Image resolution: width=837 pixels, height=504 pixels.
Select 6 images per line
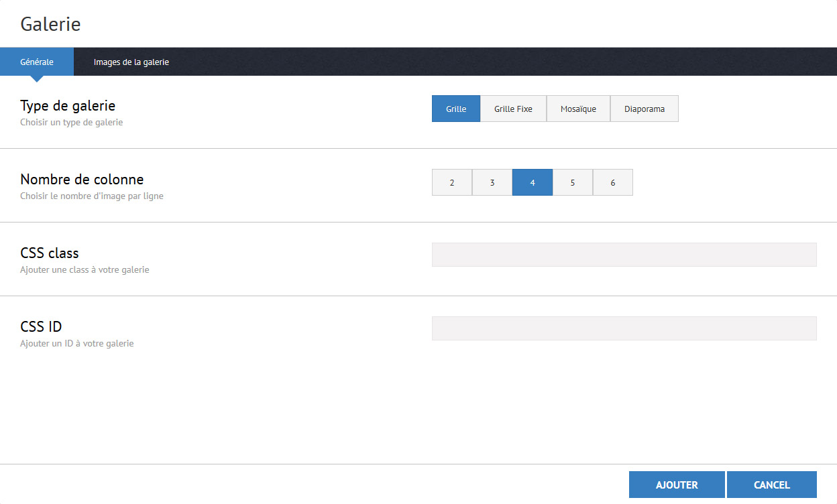tap(613, 182)
